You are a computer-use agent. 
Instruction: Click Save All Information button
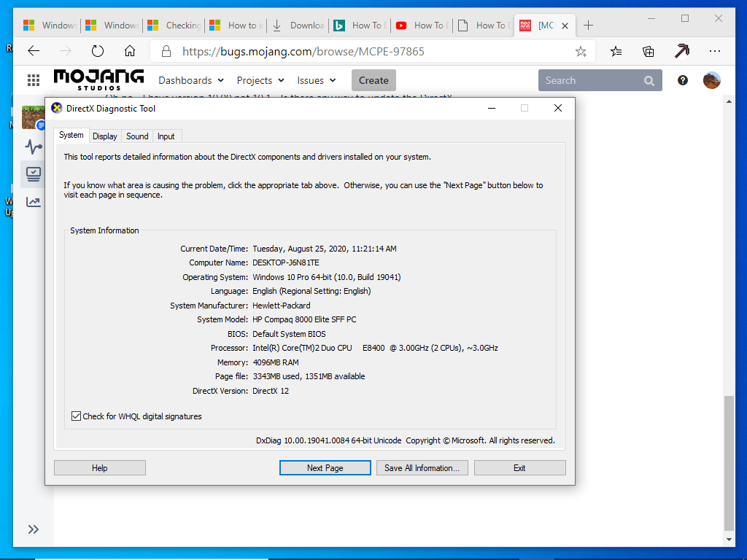(422, 468)
